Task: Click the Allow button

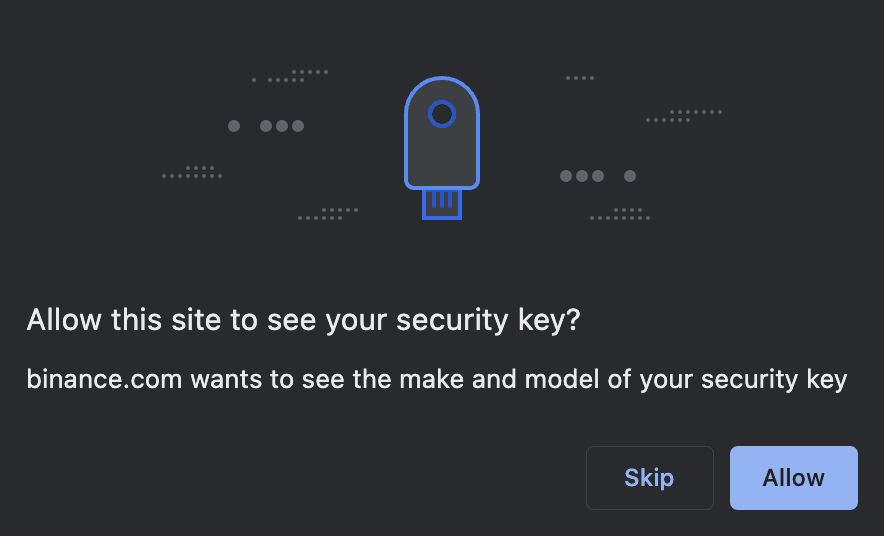Action: [x=794, y=478]
